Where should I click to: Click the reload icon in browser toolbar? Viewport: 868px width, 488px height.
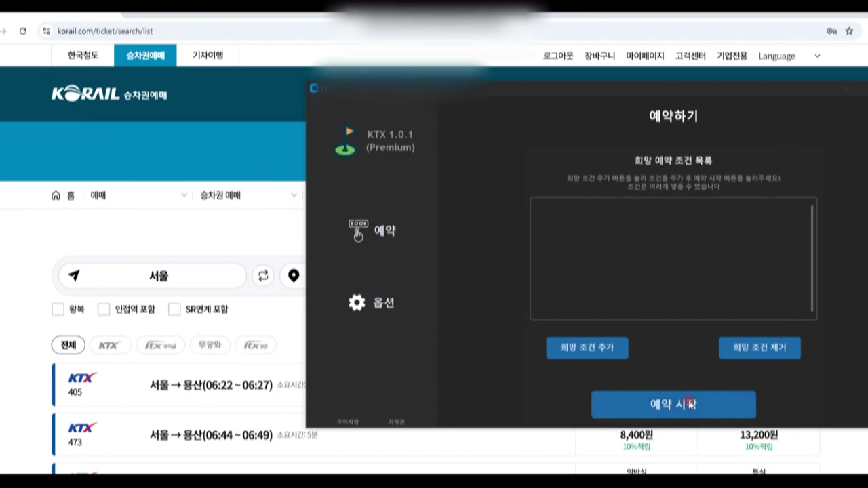tap(22, 31)
